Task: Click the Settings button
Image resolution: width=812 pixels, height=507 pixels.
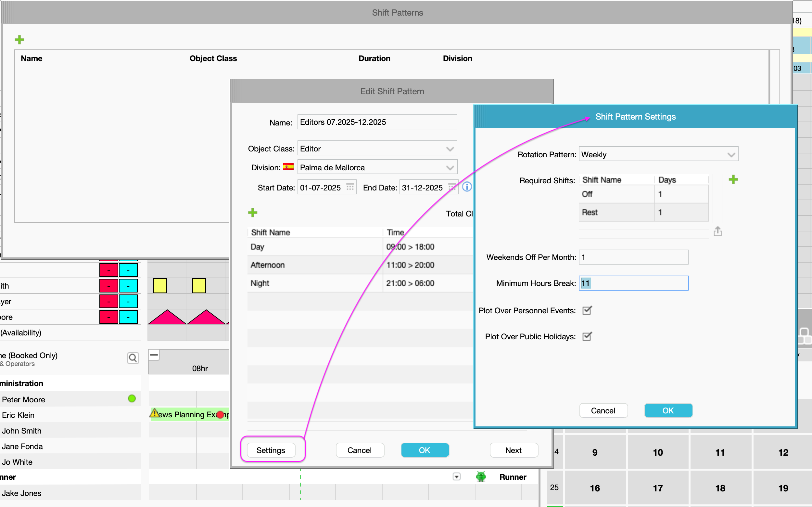Action: click(271, 450)
